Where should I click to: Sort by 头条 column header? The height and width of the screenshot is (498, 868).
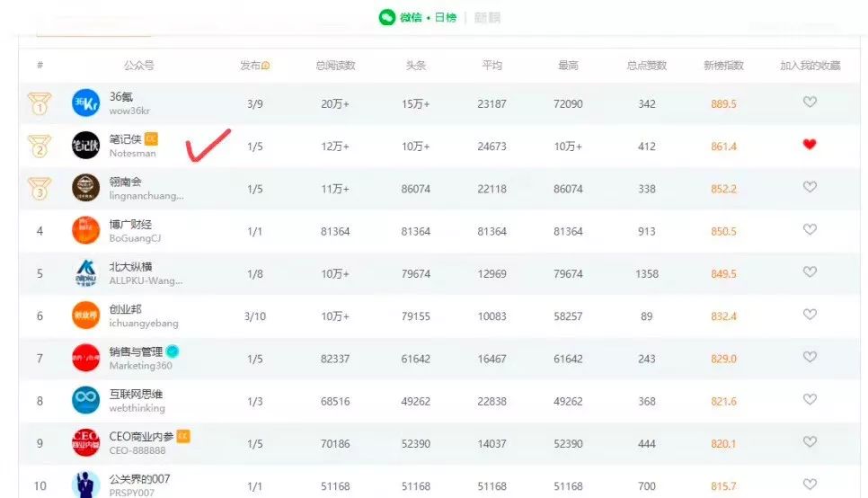(x=416, y=66)
